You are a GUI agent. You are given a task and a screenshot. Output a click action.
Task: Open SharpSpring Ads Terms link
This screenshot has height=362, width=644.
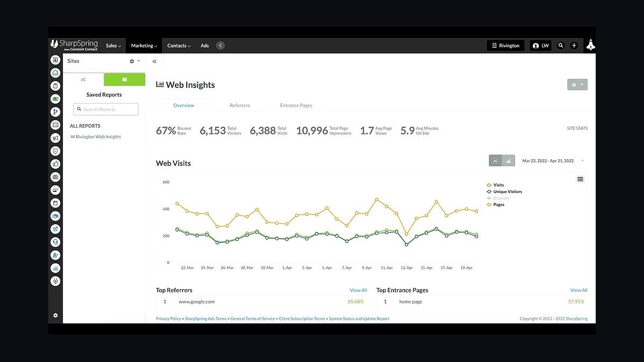click(206, 319)
